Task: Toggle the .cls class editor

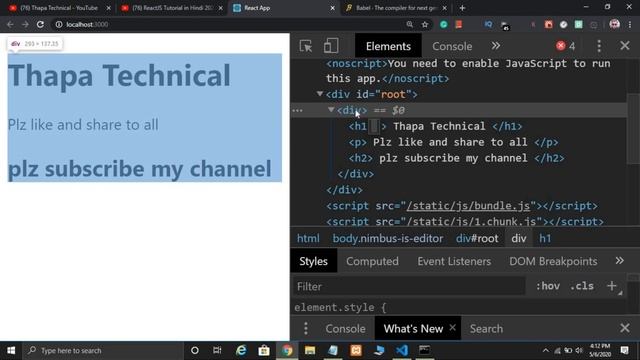Action: (x=582, y=286)
